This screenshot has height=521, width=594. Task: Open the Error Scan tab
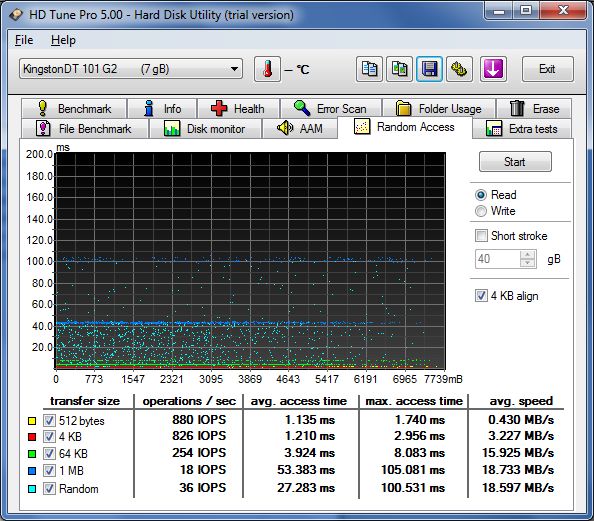[x=331, y=109]
